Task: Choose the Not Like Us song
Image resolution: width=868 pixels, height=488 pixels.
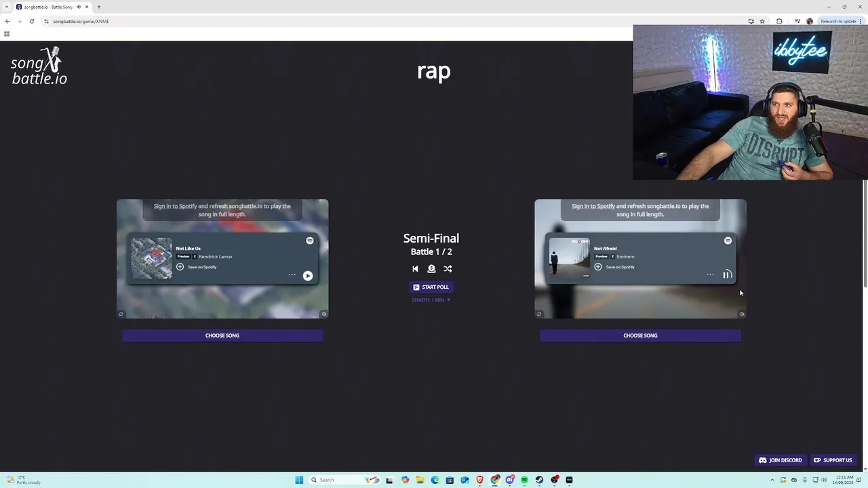Action: (x=222, y=335)
